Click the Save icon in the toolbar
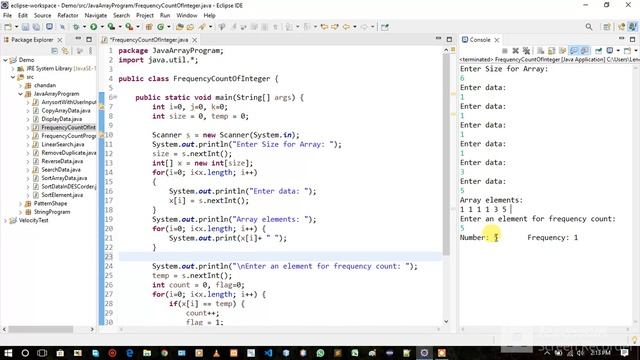The width and height of the screenshot is (640, 360). [x=25, y=27]
